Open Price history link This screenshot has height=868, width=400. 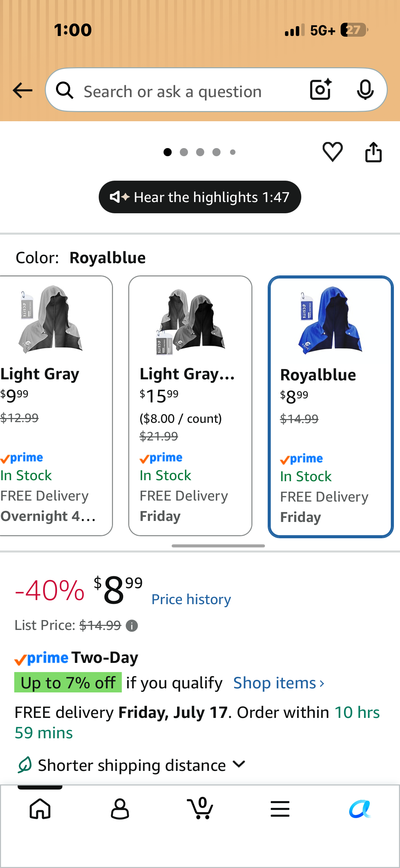pos(191,599)
